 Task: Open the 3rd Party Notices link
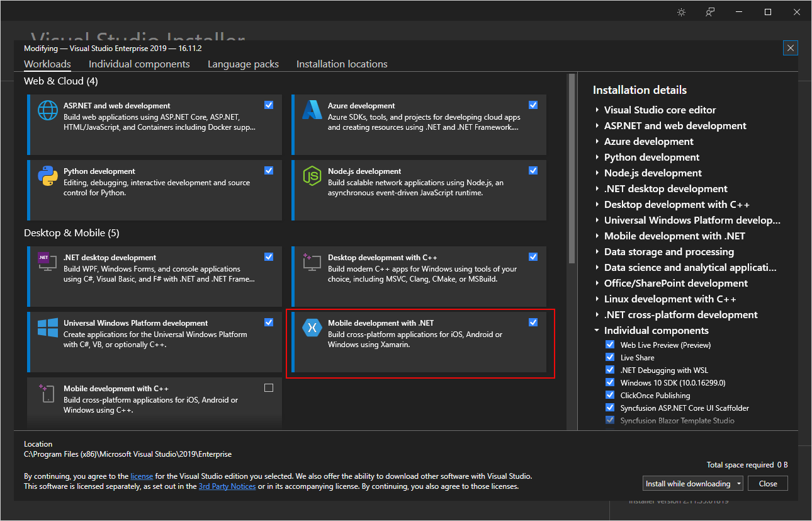coord(227,486)
